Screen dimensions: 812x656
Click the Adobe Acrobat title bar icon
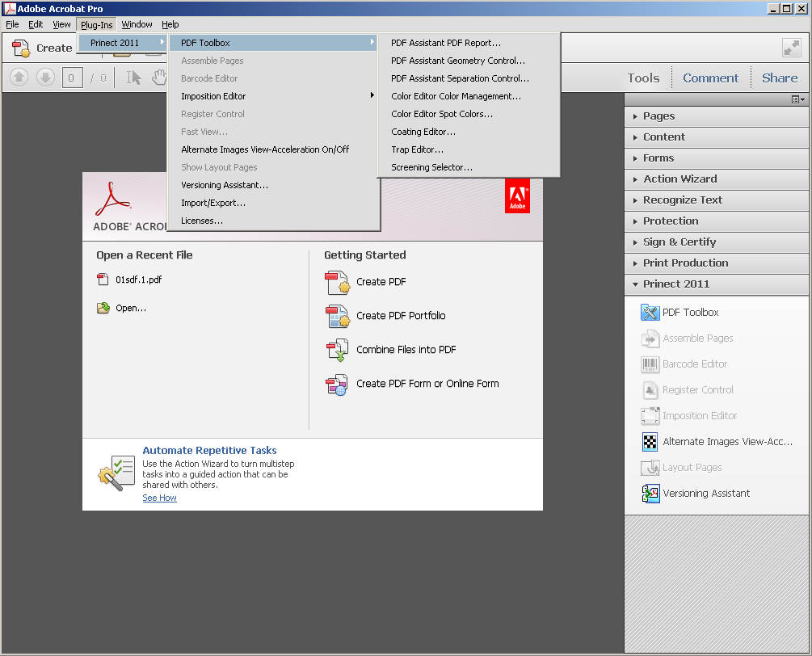coord(10,8)
